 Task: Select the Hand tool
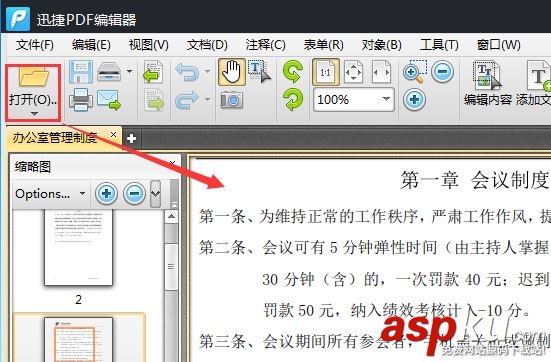coord(232,72)
